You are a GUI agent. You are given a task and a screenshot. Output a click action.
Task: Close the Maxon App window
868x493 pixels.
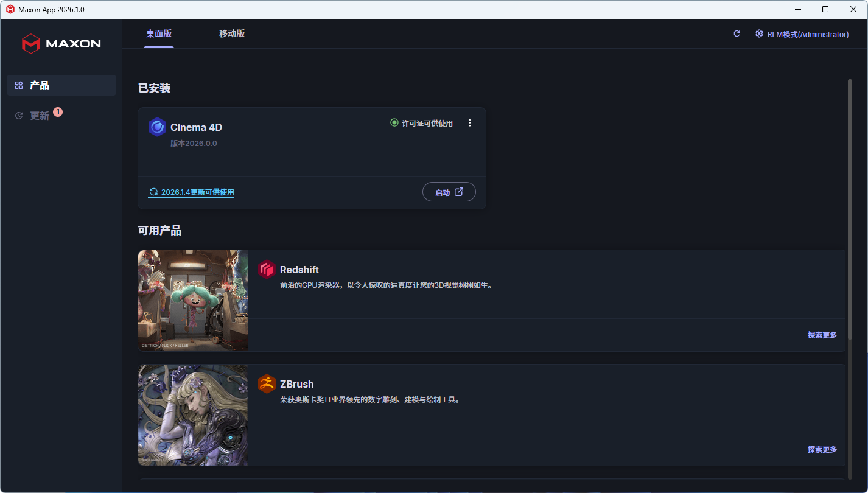(853, 9)
